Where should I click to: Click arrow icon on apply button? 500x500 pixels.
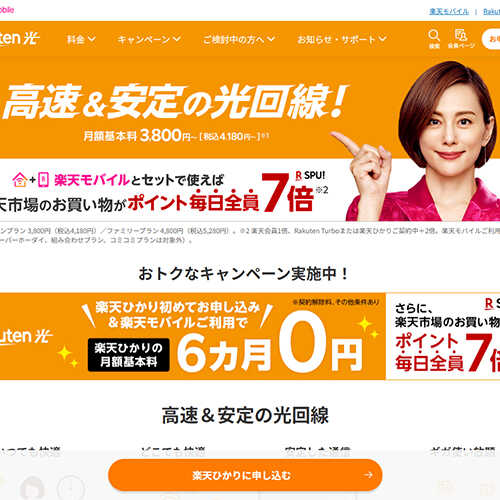(368, 475)
